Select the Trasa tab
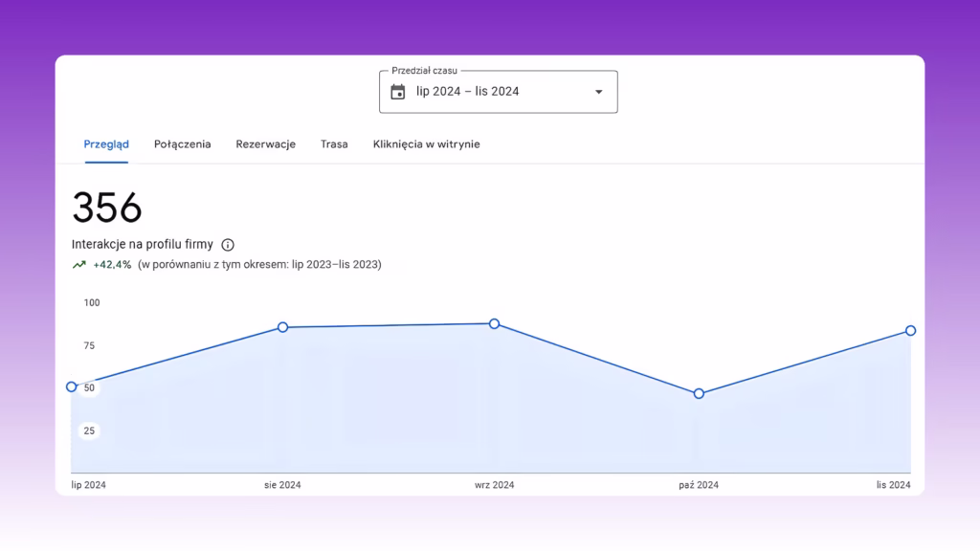The height and width of the screenshot is (551, 980). tap(334, 144)
